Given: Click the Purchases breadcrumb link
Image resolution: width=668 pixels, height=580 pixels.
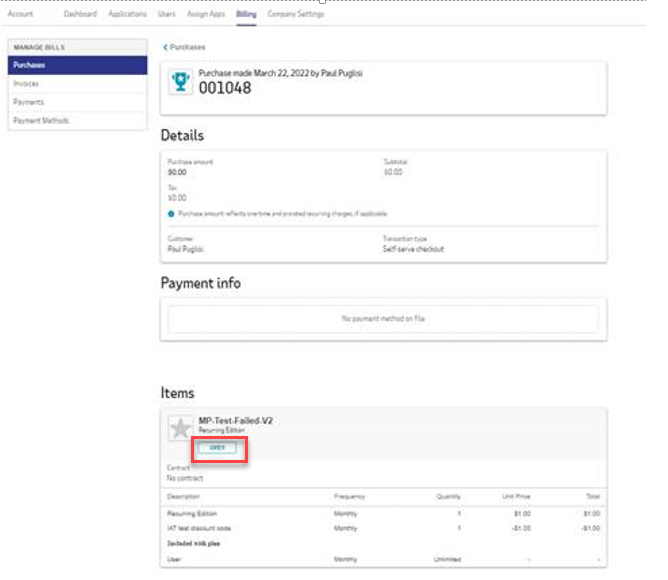Looking at the screenshot, I should [x=188, y=47].
